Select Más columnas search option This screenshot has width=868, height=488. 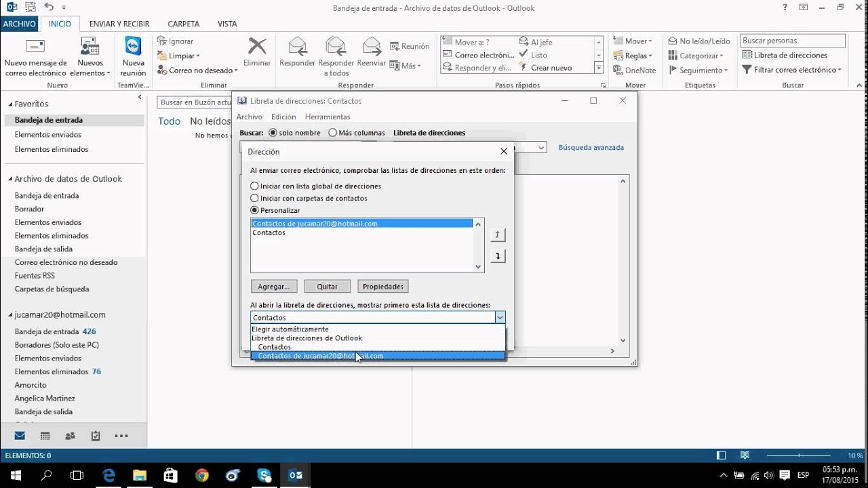tap(357, 133)
